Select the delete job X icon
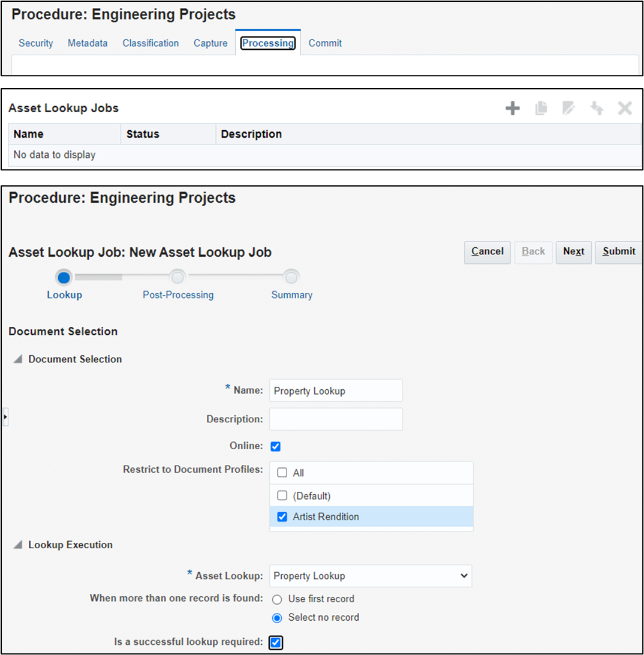This screenshot has width=644, height=655. pyautogui.click(x=625, y=108)
